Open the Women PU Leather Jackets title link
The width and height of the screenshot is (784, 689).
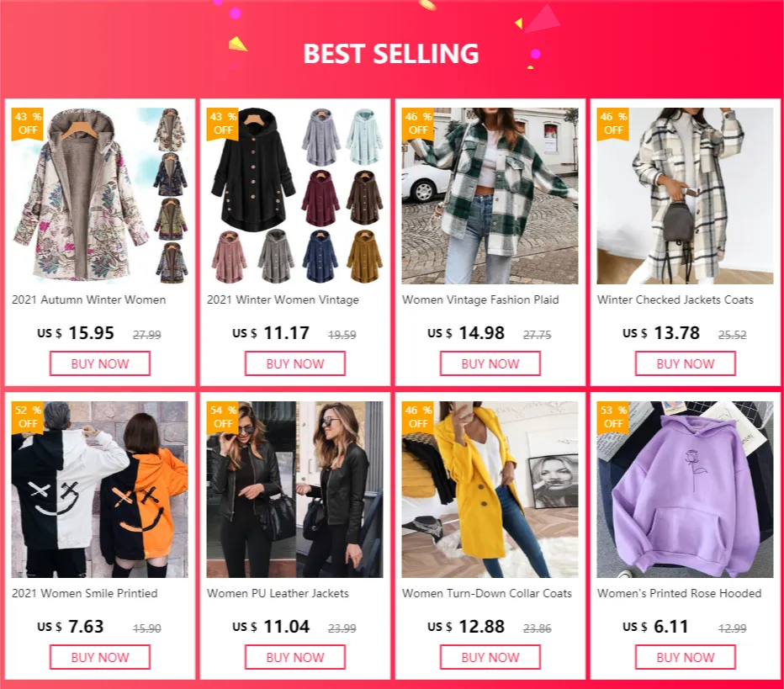click(x=278, y=593)
